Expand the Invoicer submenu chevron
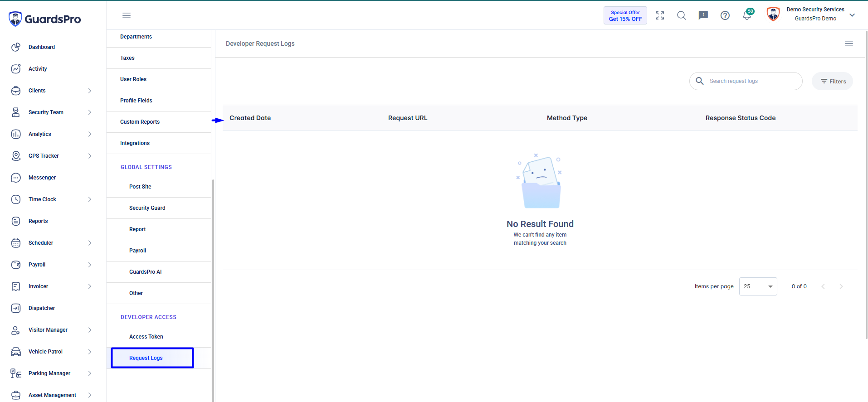Screen dimensions: 868x402 (x=90, y=286)
